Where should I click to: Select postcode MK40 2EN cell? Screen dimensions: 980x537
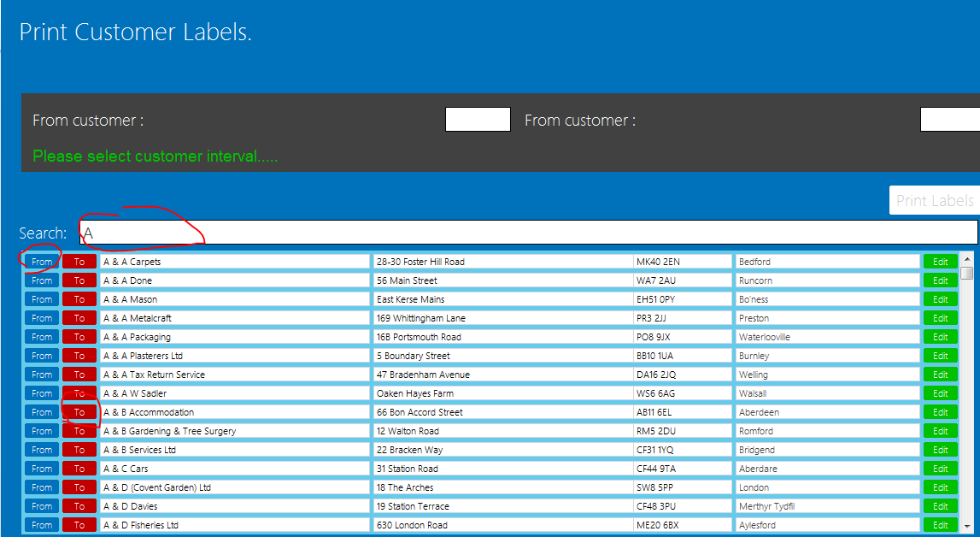point(683,262)
